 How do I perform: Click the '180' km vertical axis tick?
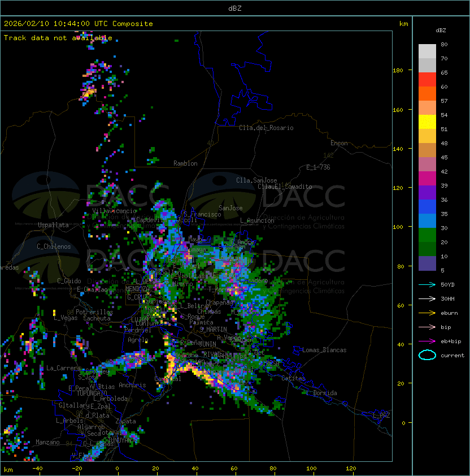point(398,71)
